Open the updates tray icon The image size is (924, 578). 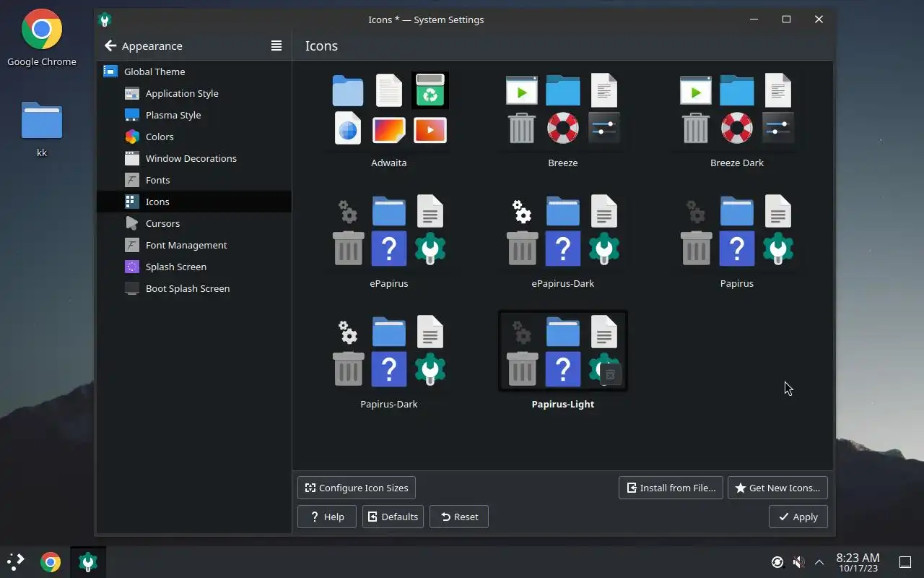(x=777, y=562)
